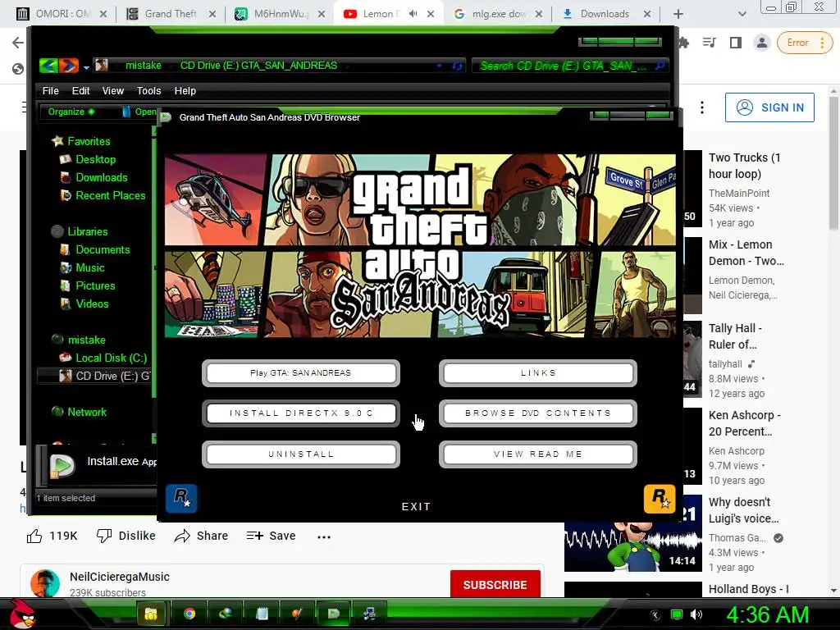The width and height of the screenshot is (840, 630).
Task: Save the video to a playlist
Action: (x=271, y=536)
